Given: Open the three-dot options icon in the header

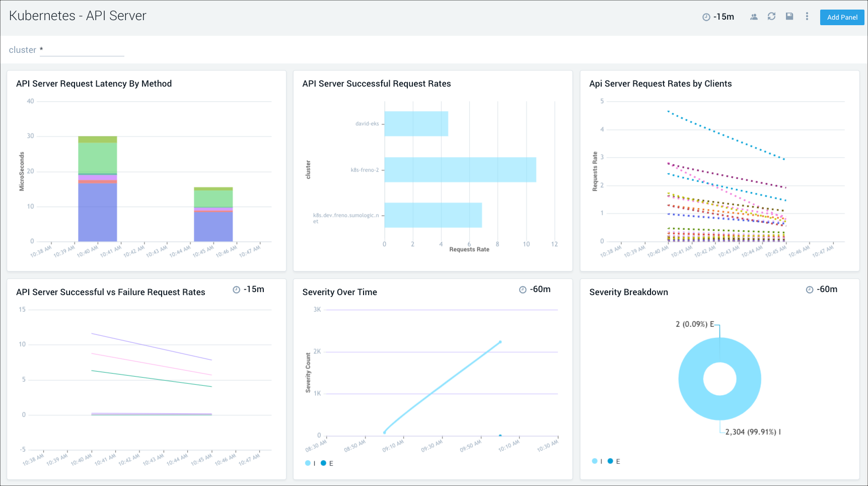Looking at the screenshot, I should (807, 17).
